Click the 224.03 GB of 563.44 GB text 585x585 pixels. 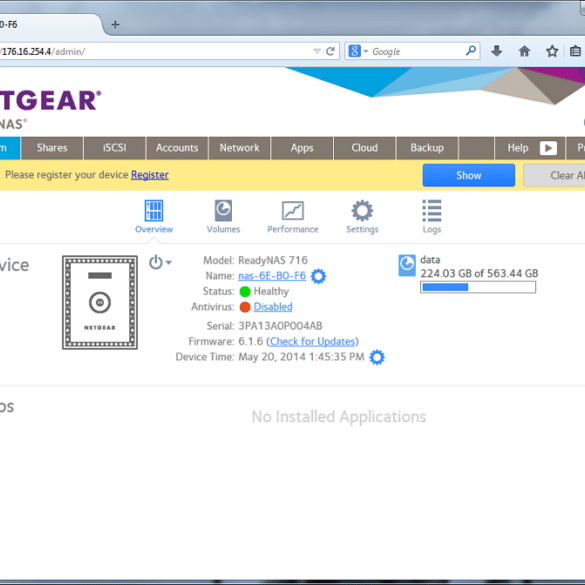point(479,273)
